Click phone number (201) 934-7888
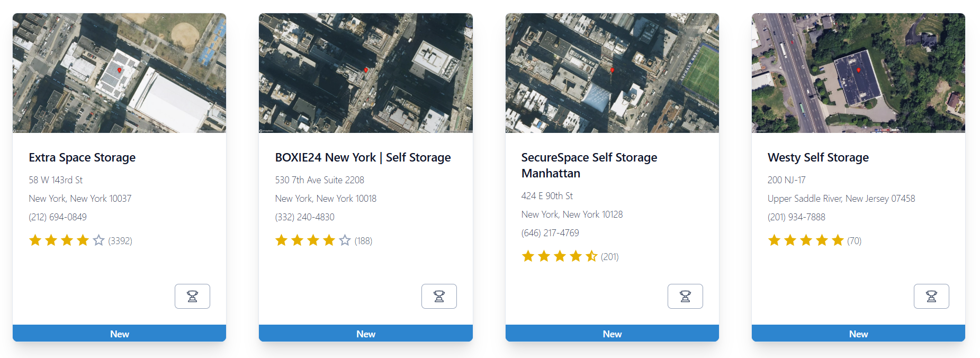The width and height of the screenshot is (980, 358). tap(796, 217)
